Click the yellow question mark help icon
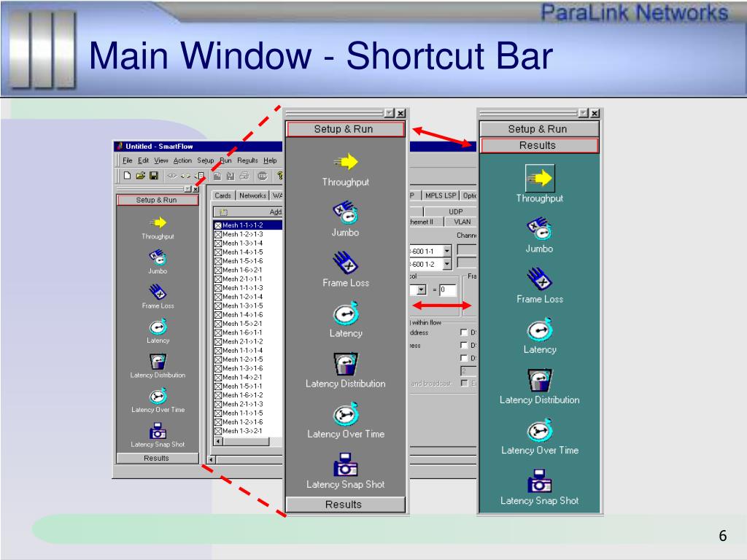Screen dimensions: 747x560 pyautogui.click(x=280, y=176)
